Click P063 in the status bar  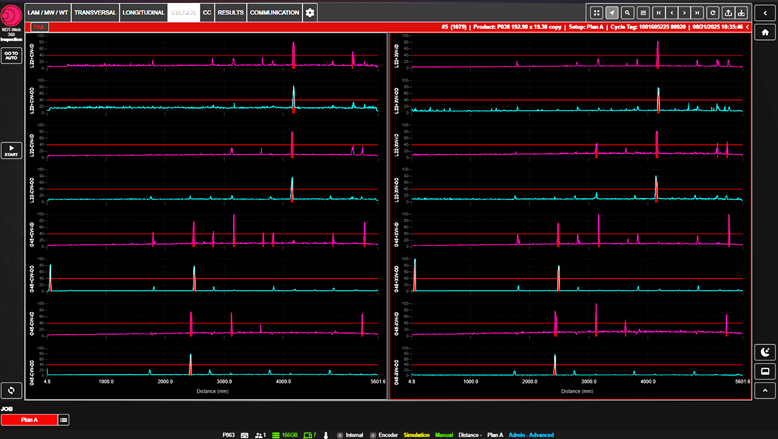tap(229, 435)
